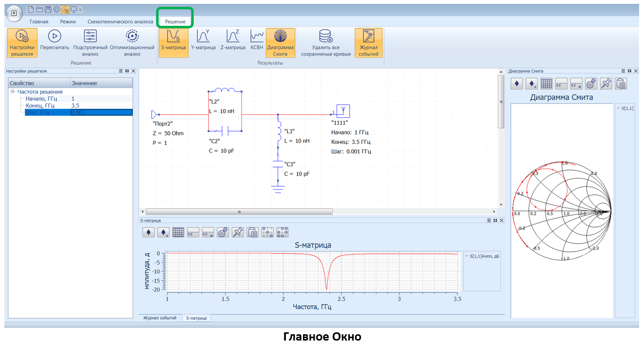Click the schematic horizontal scrollbar thumb
Viewport: 644px width, 344px height.
point(239,212)
